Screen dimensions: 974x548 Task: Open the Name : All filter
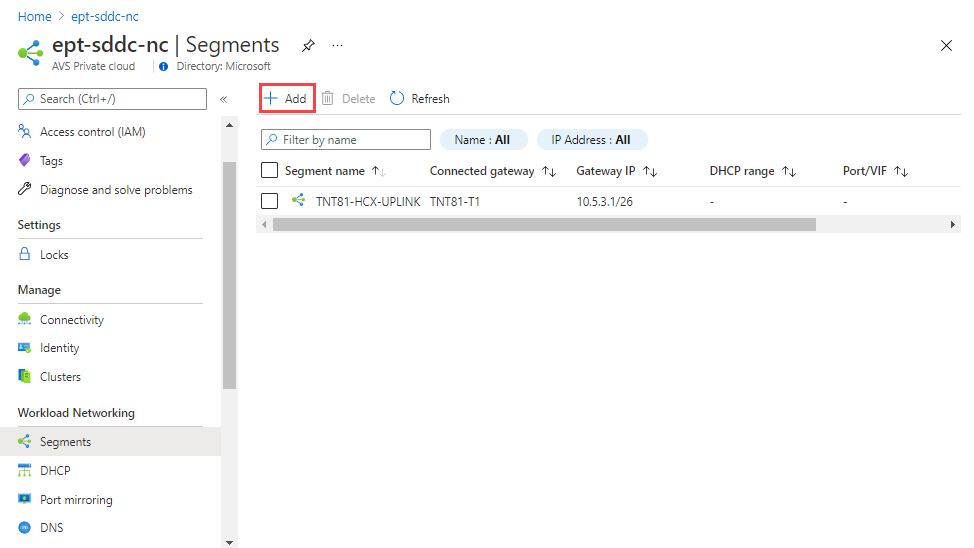click(x=483, y=140)
